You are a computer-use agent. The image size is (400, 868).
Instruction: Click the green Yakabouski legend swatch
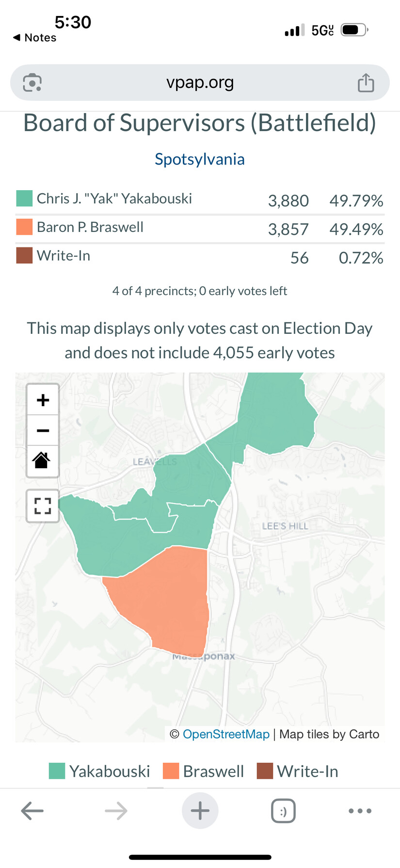57,771
